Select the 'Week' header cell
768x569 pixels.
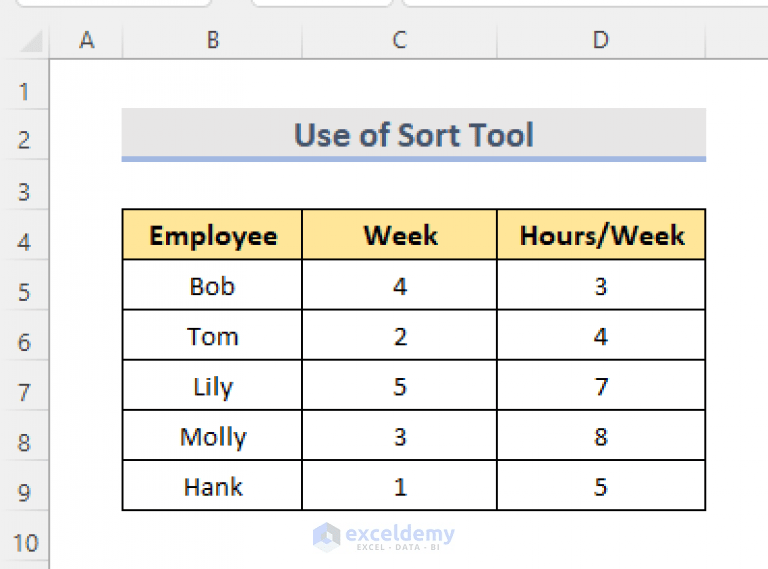pos(399,235)
